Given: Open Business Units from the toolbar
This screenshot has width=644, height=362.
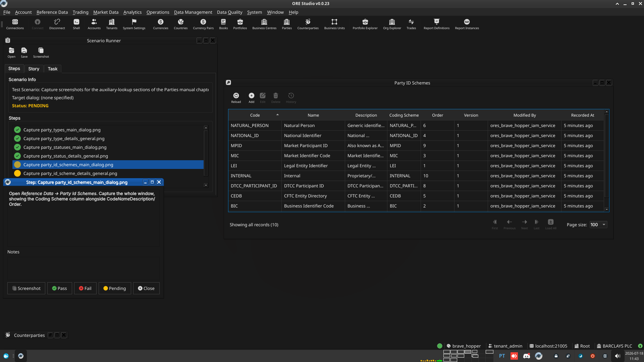Looking at the screenshot, I should pos(334,24).
